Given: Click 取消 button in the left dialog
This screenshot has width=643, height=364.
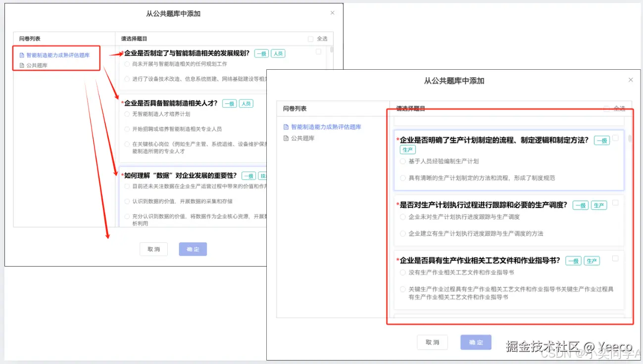Looking at the screenshot, I should (153, 249).
